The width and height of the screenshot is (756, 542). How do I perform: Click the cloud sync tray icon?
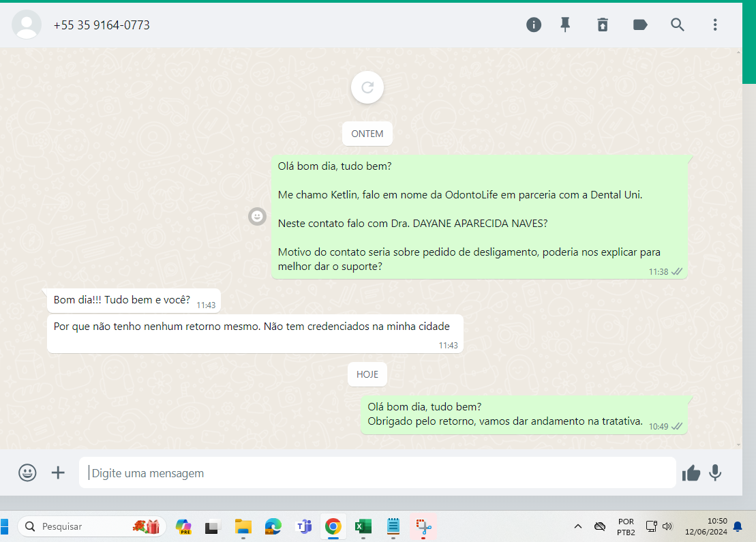tap(600, 526)
